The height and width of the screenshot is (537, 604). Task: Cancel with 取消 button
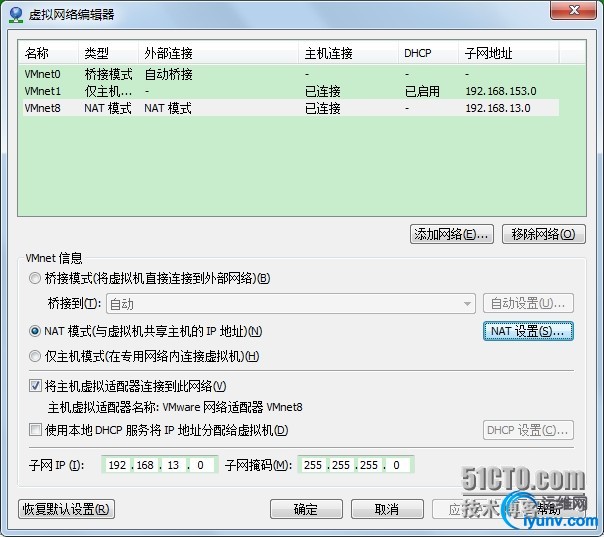pos(387,509)
